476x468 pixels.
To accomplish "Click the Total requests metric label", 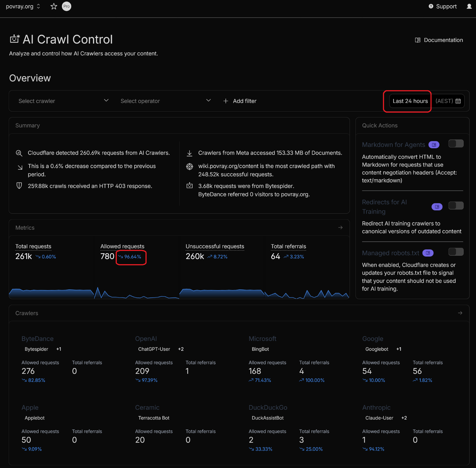I will tap(33, 246).
